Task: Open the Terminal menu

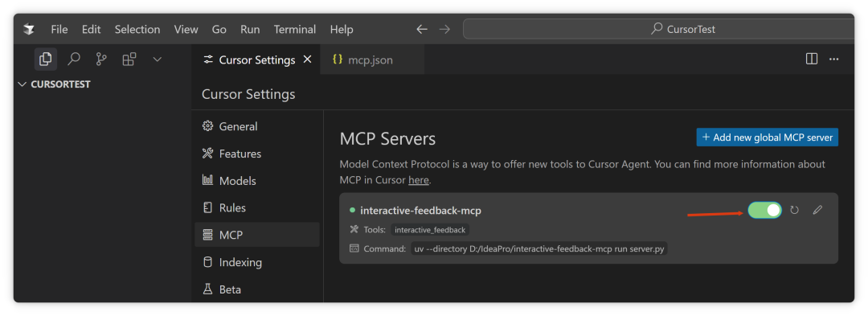Action: [295, 29]
